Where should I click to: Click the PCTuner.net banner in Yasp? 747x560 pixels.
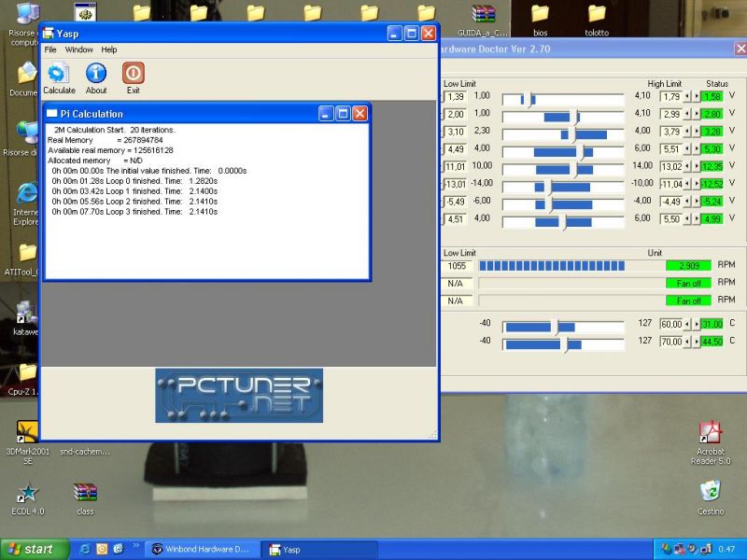tap(239, 395)
